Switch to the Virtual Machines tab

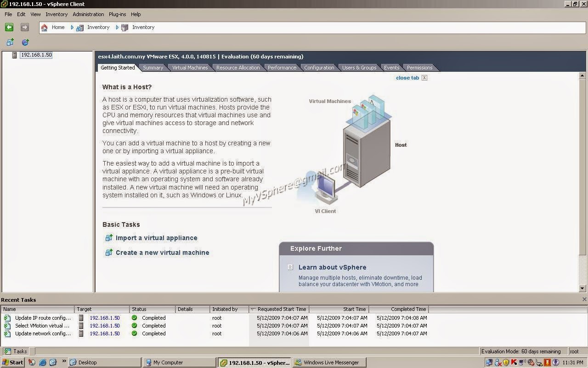click(190, 68)
